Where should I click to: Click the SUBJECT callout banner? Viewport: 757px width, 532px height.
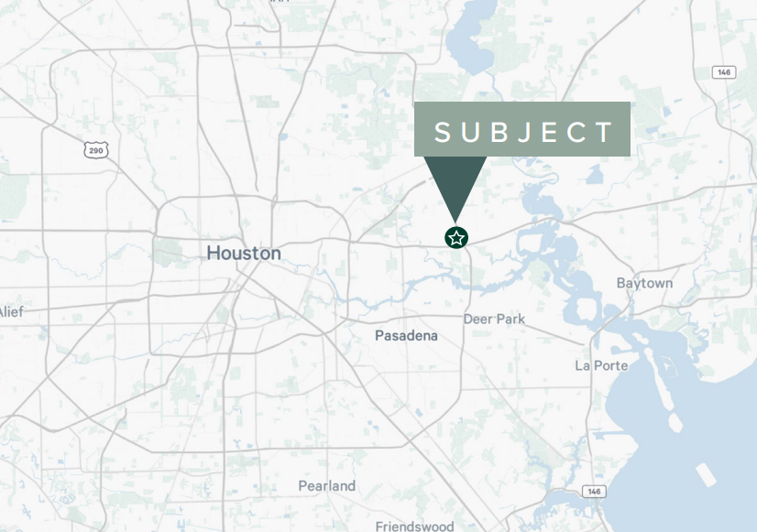[x=521, y=129]
